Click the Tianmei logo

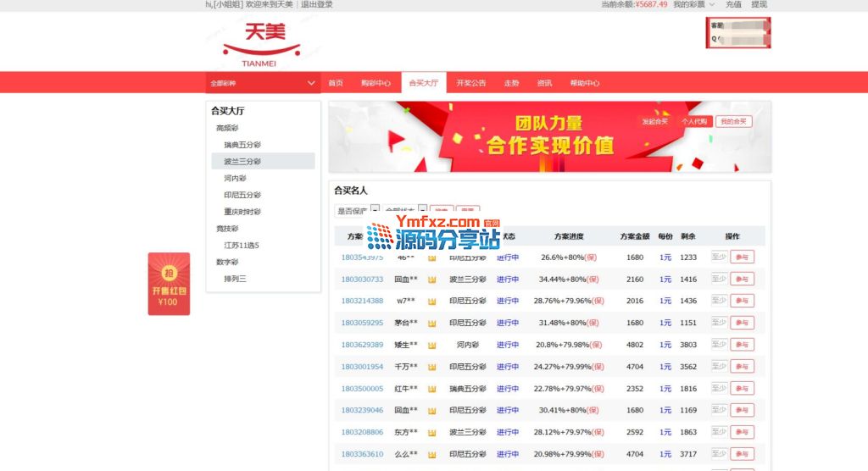click(x=260, y=44)
